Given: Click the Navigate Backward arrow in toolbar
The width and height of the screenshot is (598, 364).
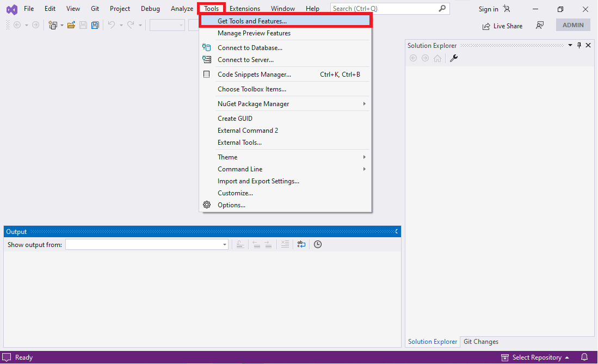Looking at the screenshot, I should tap(17, 25).
